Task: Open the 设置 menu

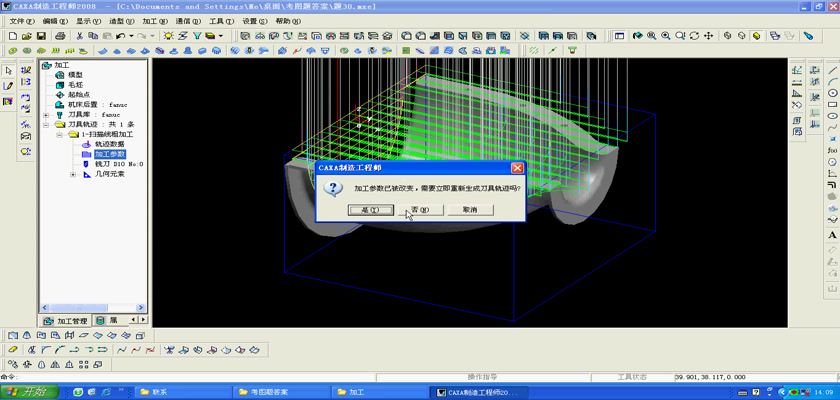Action: tap(254, 21)
